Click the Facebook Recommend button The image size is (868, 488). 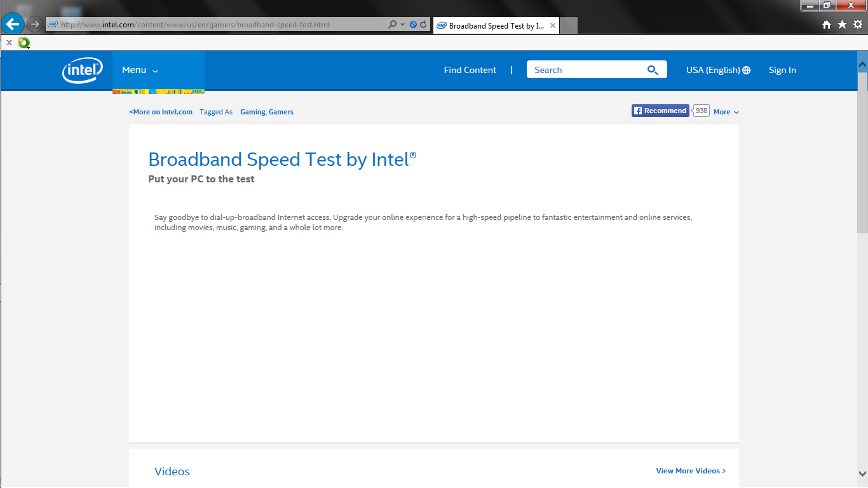(x=660, y=111)
